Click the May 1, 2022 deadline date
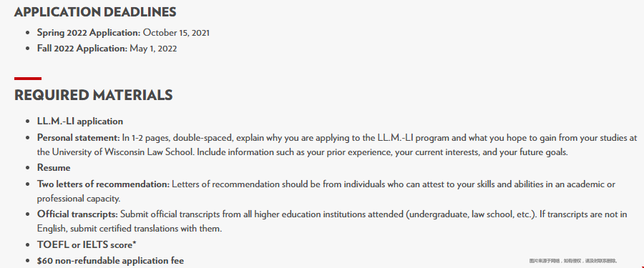The height and width of the screenshot is (268, 644). 153,49
